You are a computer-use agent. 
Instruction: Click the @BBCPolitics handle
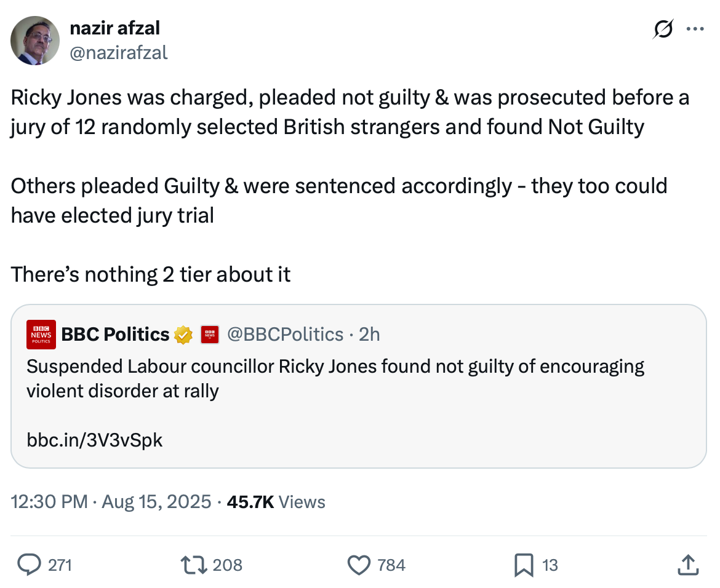point(285,334)
